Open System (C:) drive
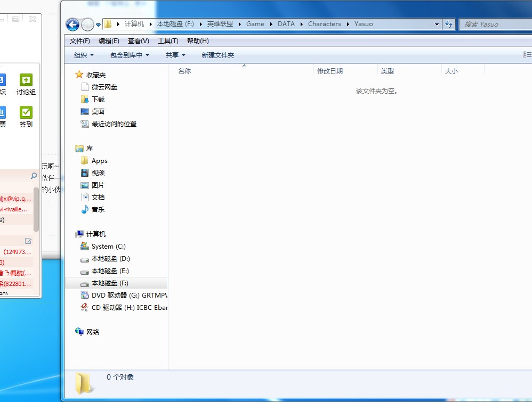The width and height of the screenshot is (532, 402). pyautogui.click(x=109, y=247)
